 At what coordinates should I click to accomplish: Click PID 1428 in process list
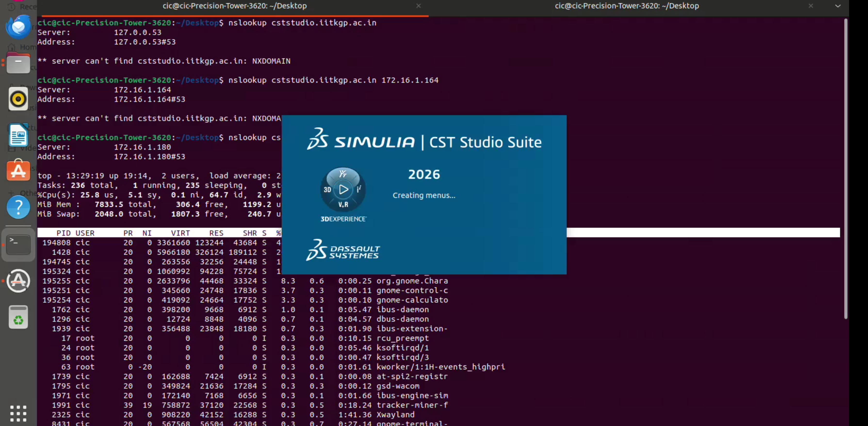pyautogui.click(x=61, y=252)
